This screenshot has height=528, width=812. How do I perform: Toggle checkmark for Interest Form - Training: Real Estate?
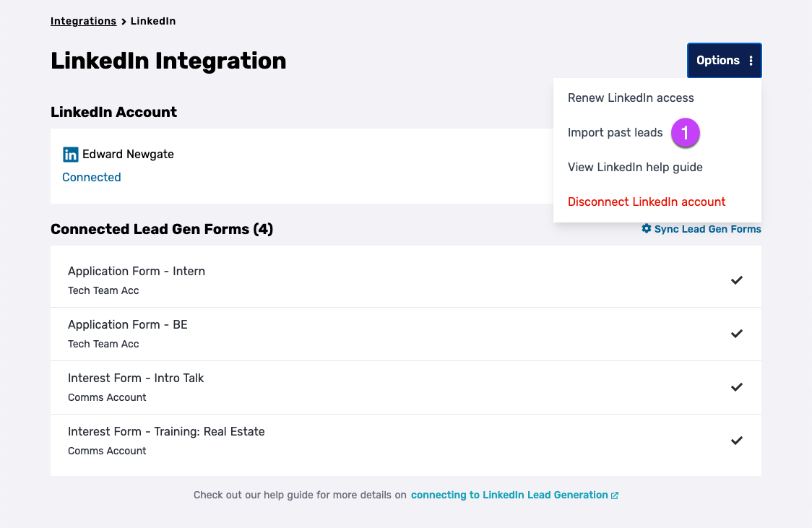coord(736,440)
